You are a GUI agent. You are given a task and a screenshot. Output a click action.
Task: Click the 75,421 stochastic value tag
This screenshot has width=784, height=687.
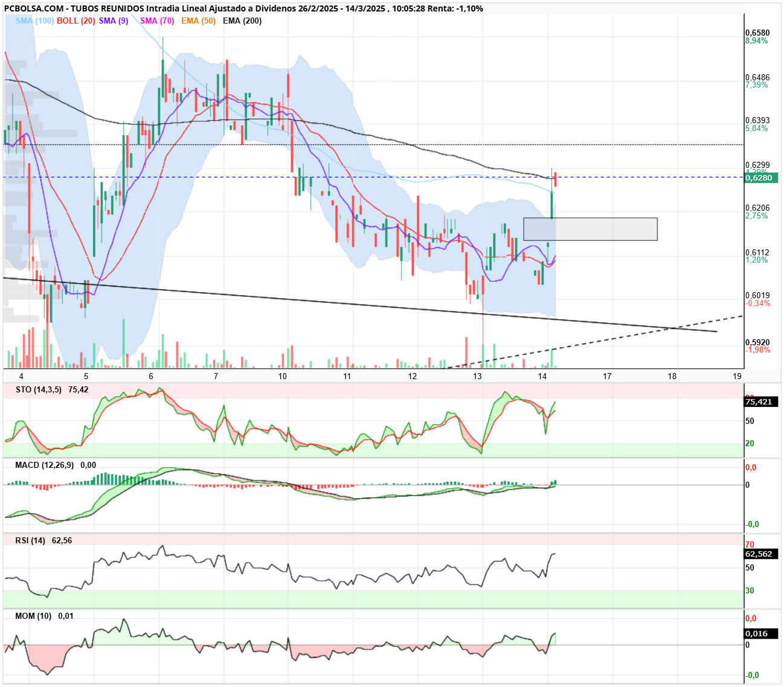(761, 402)
